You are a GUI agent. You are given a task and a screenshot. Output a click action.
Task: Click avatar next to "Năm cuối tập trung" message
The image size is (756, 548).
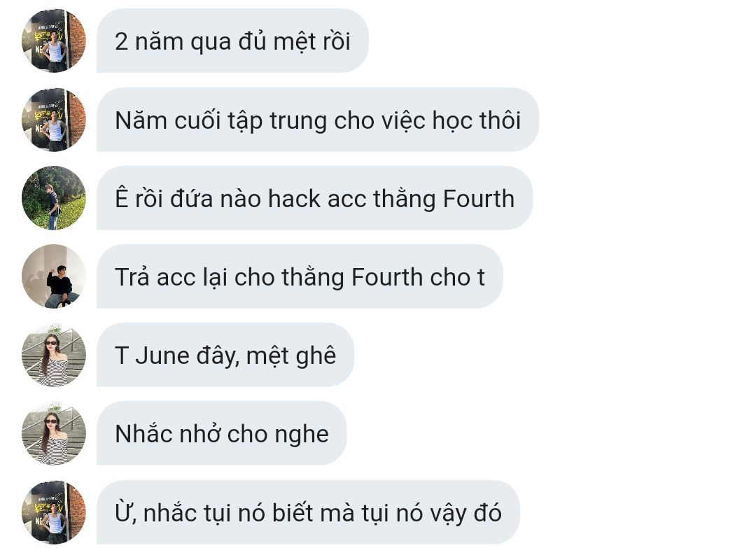click(x=53, y=120)
